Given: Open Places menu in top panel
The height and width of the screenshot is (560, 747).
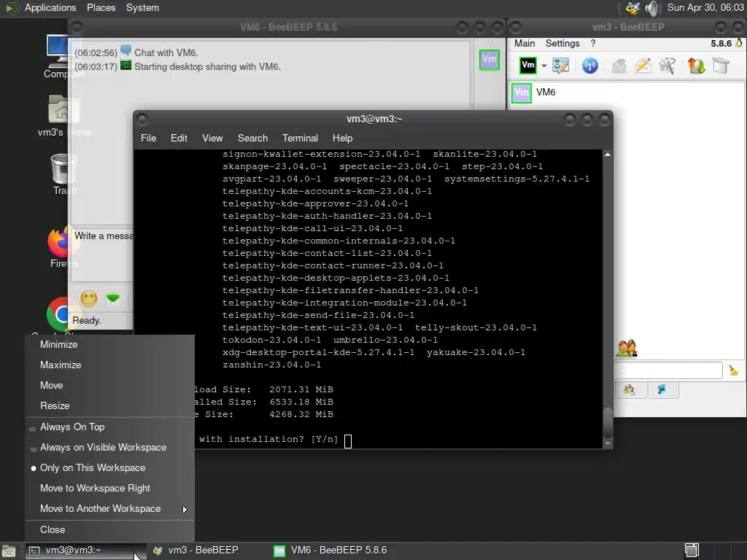Looking at the screenshot, I should (101, 7).
